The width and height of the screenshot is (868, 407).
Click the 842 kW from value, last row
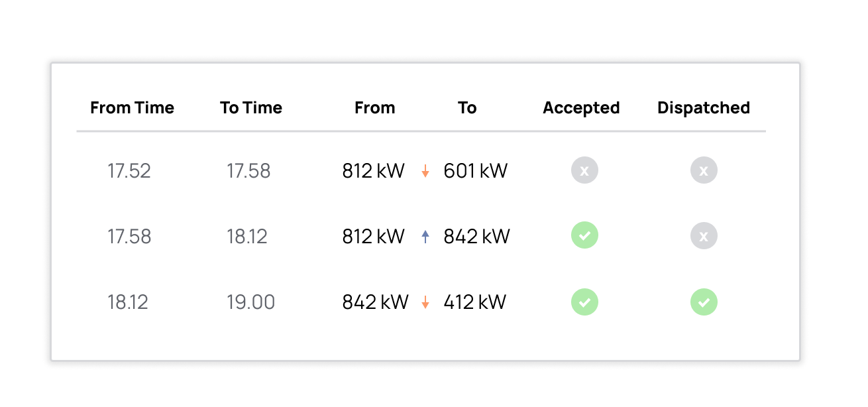[x=376, y=303]
